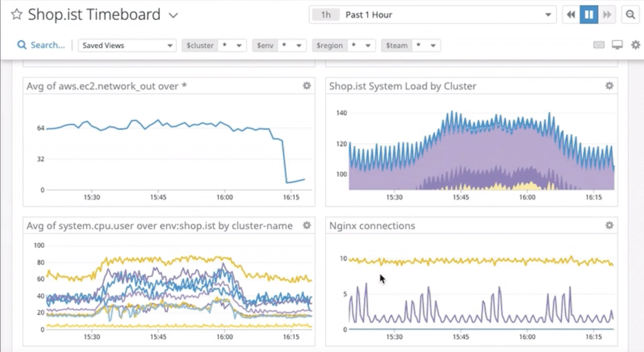Zoom out of the current time range
Screen dimensions: 644x352
[x=630, y=15]
